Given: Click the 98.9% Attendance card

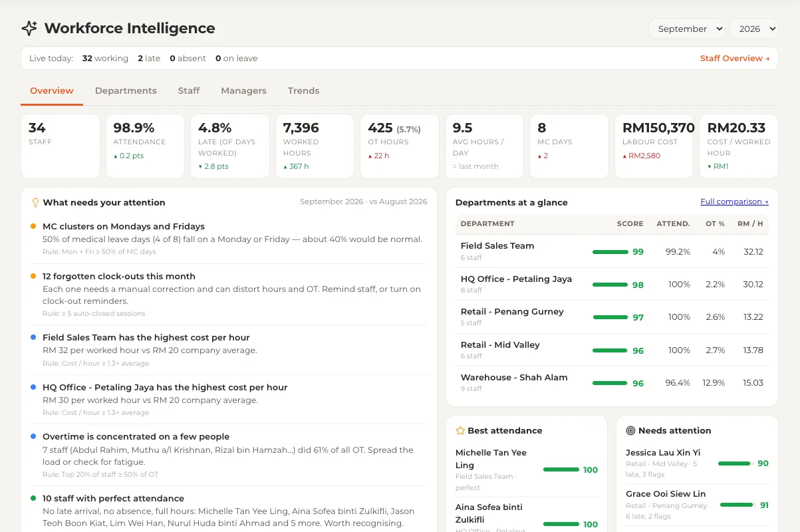Looking at the screenshot, I should 145,146.
